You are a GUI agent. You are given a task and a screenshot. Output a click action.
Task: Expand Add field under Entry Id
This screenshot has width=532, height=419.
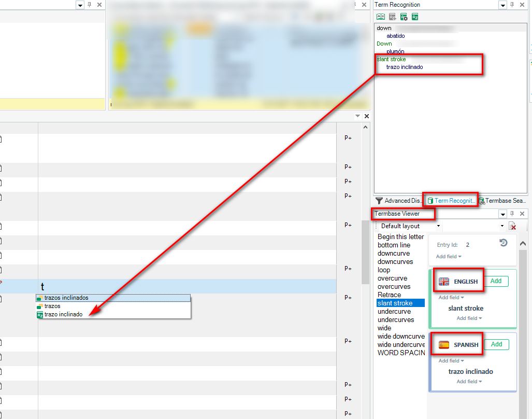pos(449,257)
